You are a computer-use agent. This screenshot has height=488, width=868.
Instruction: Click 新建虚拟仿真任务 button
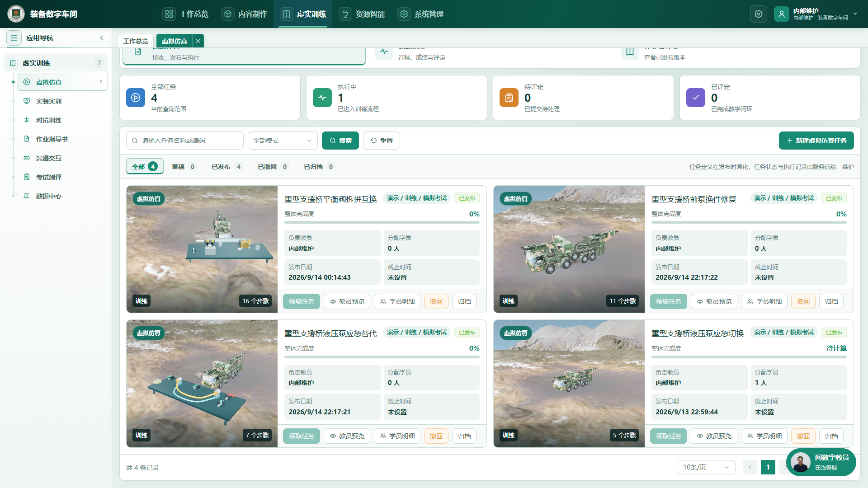coord(816,141)
